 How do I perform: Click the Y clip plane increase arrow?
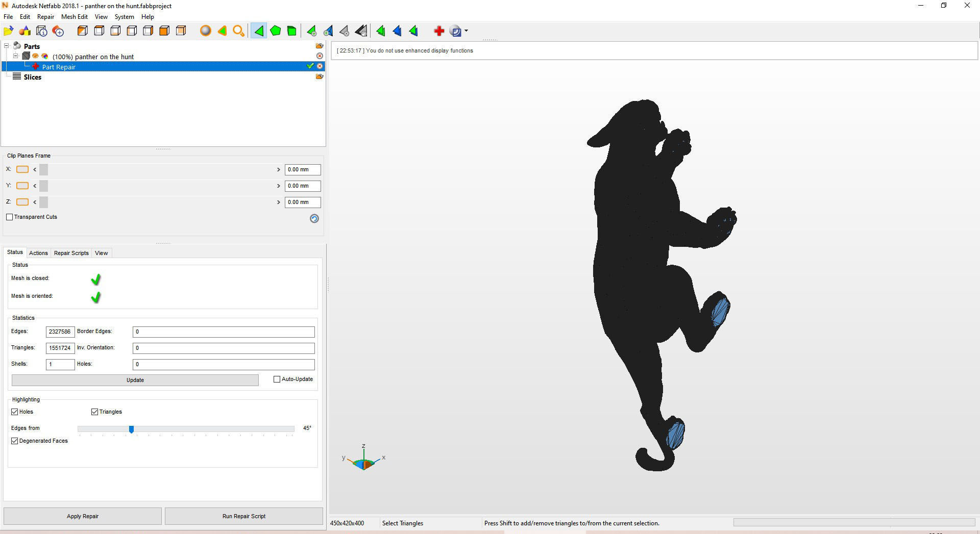(279, 186)
